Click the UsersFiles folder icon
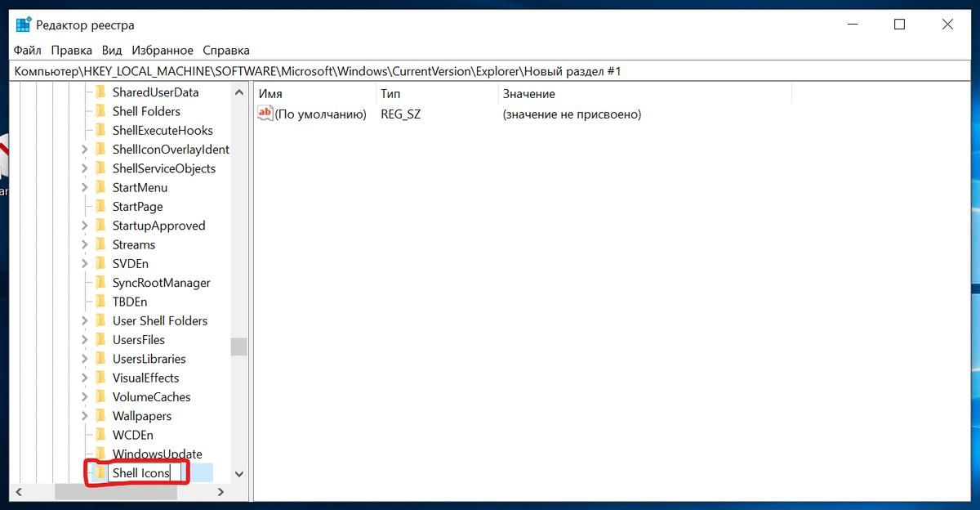 [100, 340]
